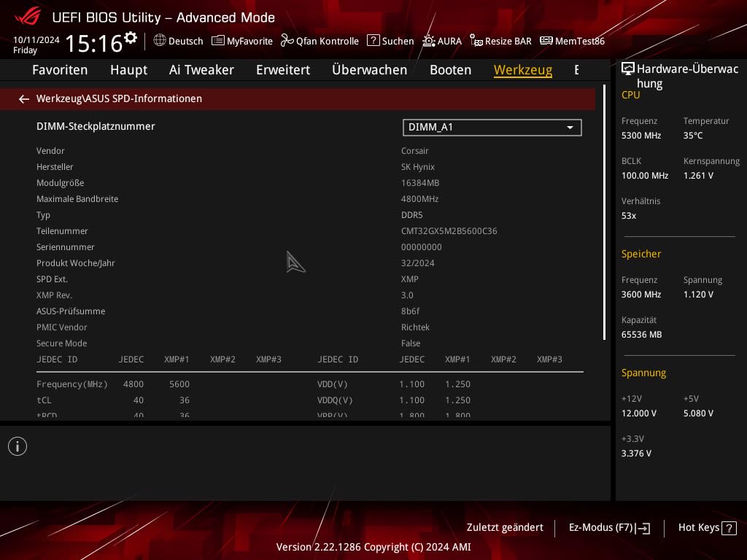The image size is (747, 560).
Task: Click the Resize BAR label
Action: pyautogui.click(x=508, y=41)
